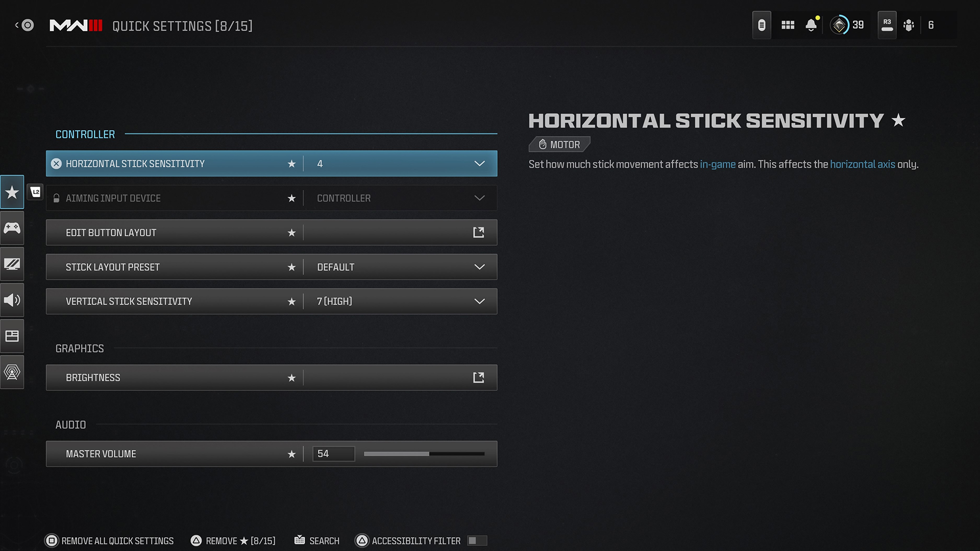
Task: Expand the Vertical Stick Sensitivity dropdown
Action: pyautogui.click(x=479, y=300)
